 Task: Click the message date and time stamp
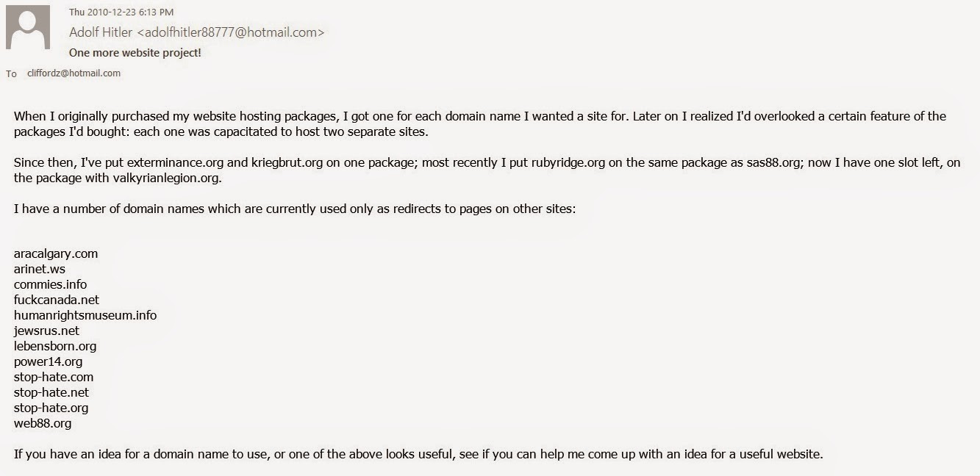(x=121, y=12)
